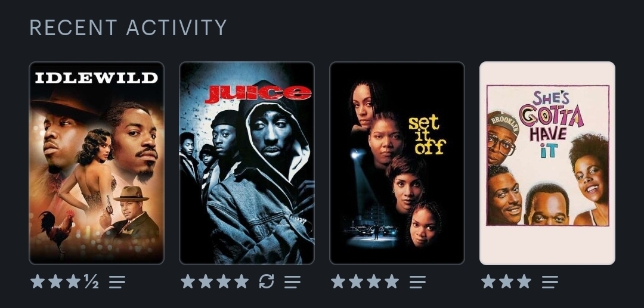Click the third star under She's Gotta Have It
Image resolution: width=644 pixels, height=308 pixels.
tap(524, 281)
